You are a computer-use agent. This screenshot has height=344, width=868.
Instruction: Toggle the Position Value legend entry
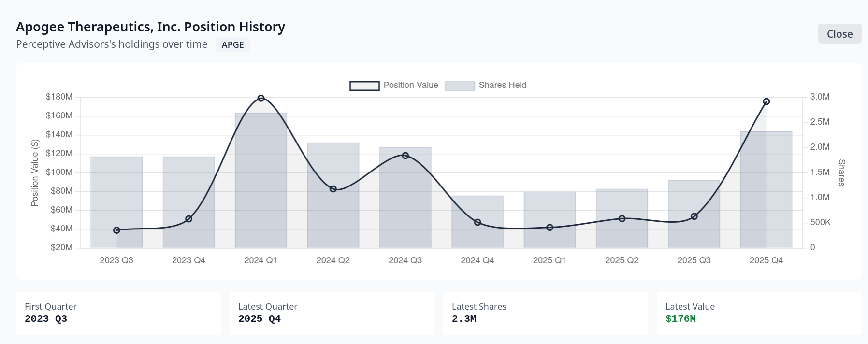[410, 85]
